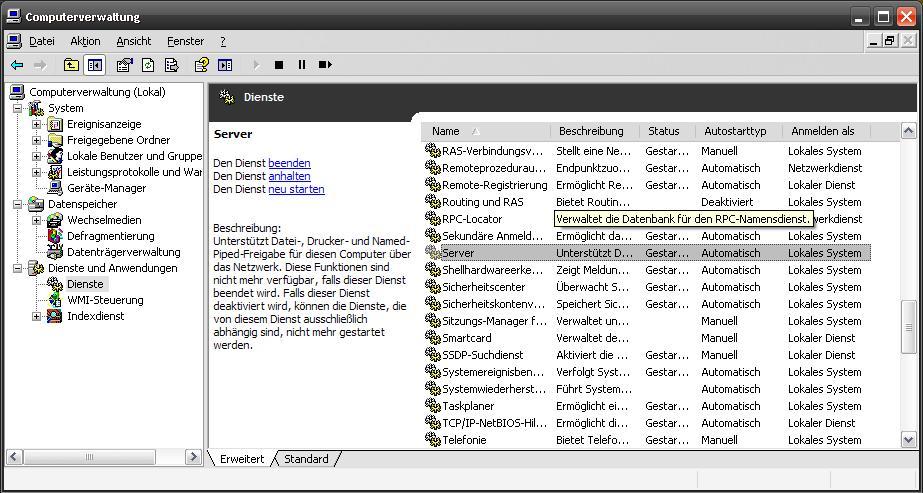Image resolution: width=923 pixels, height=493 pixels.
Task: Expand Lokale Benutzer und Gruppen node
Action: [x=36, y=156]
